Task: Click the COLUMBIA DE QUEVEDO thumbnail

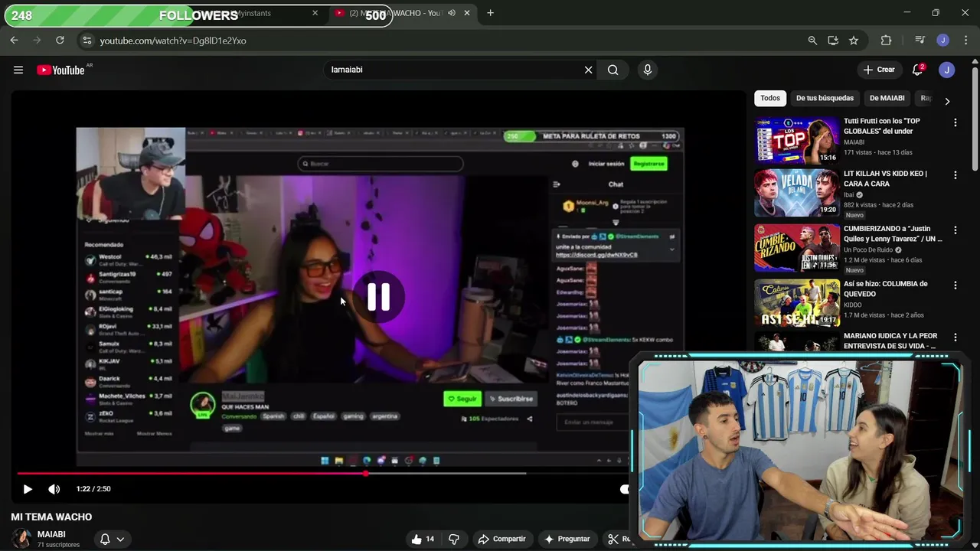Action: pyautogui.click(x=797, y=303)
